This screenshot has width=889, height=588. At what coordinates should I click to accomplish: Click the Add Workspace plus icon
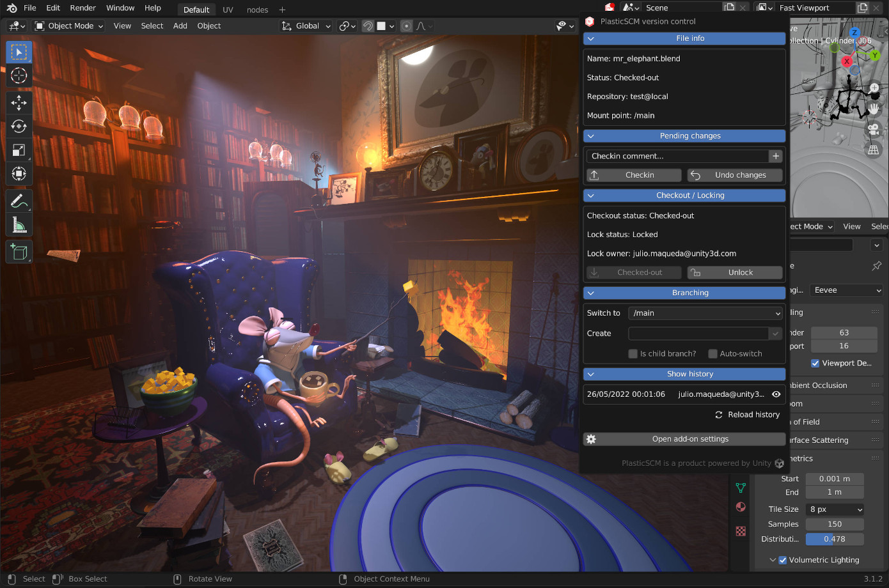pos(282,10)
